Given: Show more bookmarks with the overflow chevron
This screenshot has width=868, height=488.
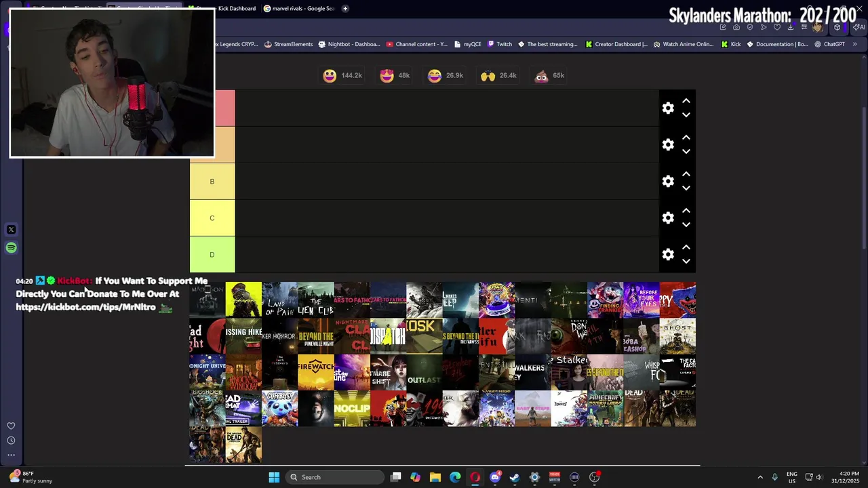Looking at the screenshot, I should click(x=854, y=44).
